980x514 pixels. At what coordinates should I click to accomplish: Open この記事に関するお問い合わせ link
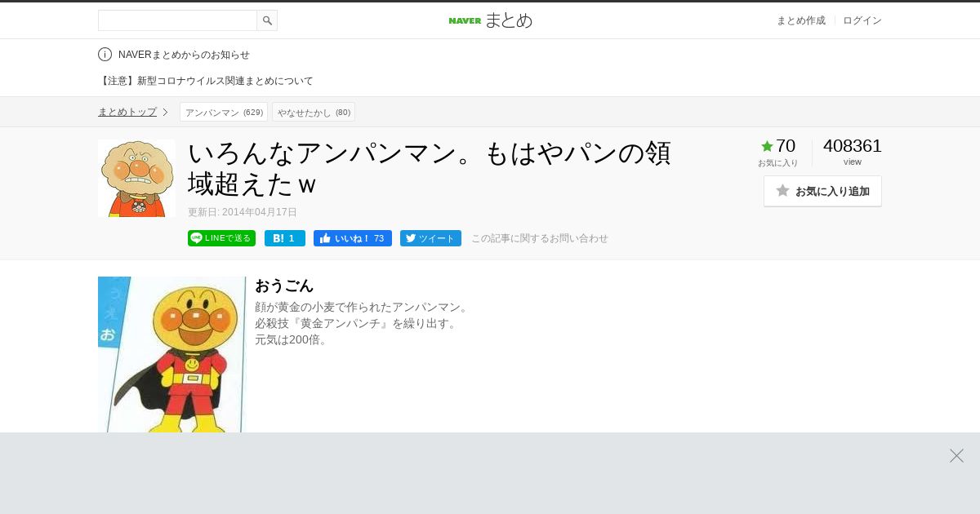pyautogui.click(x=540, y=238)
